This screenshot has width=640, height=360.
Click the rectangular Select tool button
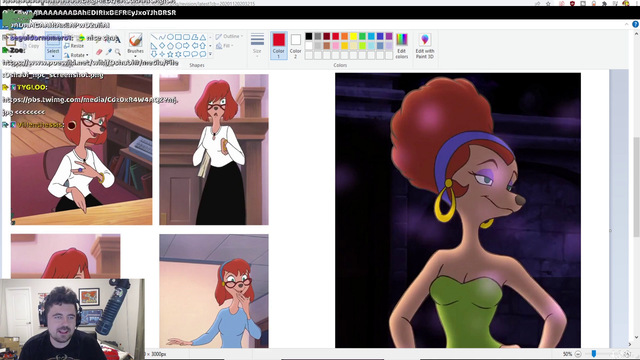point(53,40)
